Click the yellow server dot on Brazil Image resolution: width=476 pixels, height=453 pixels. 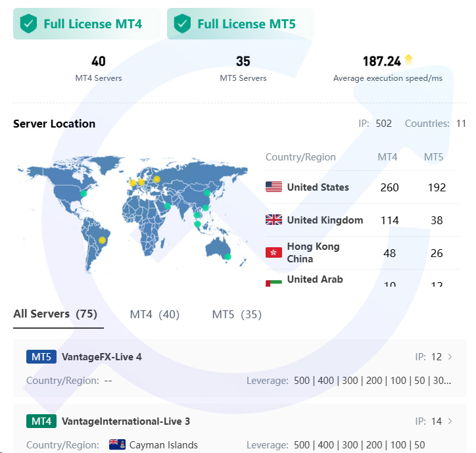(x=103, y=240)
